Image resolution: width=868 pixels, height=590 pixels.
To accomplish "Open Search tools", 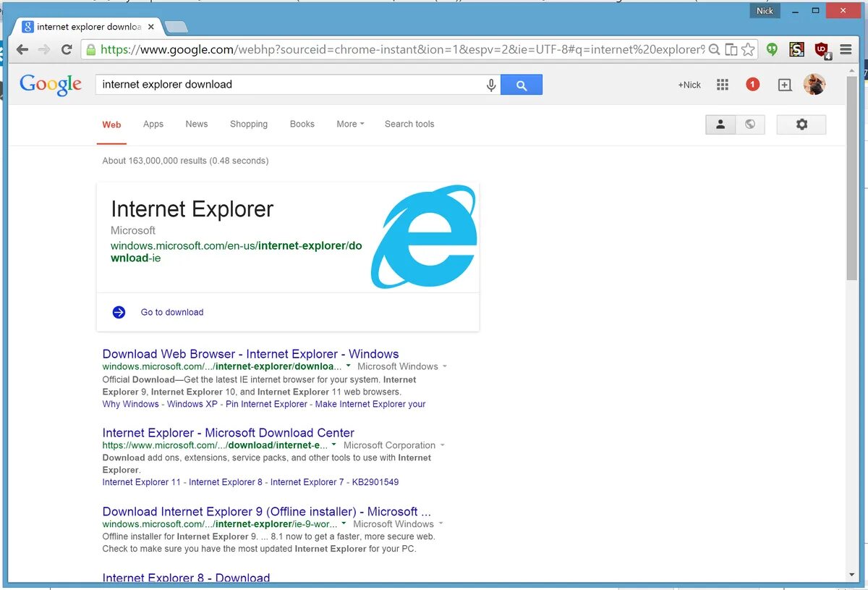I will [409, 124].
